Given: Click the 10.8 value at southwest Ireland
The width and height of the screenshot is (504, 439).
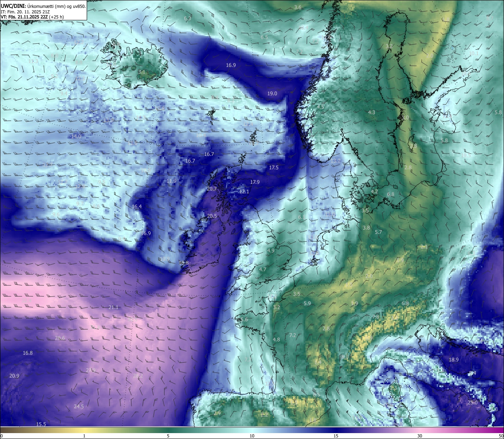Looking at the screenshot, I should click(183, 263).
